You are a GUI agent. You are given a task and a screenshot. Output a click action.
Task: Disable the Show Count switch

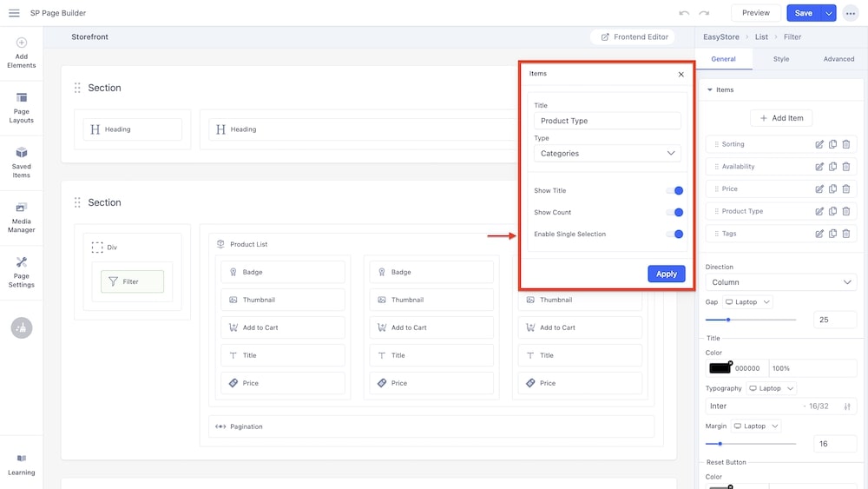tap(674, 213)
